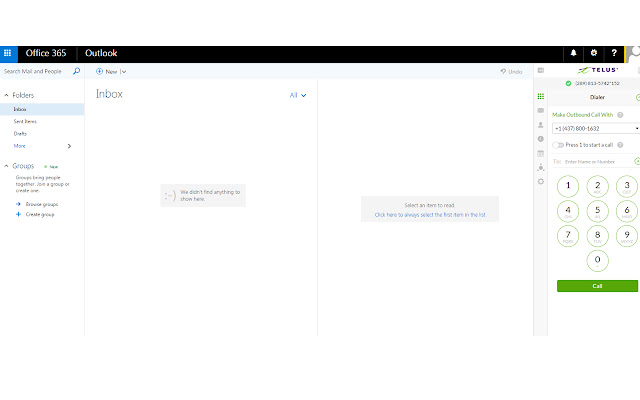The width and height of the screenshot is (640, 400).
Task: Click the green status check icon
Action: tap(568, 83)
